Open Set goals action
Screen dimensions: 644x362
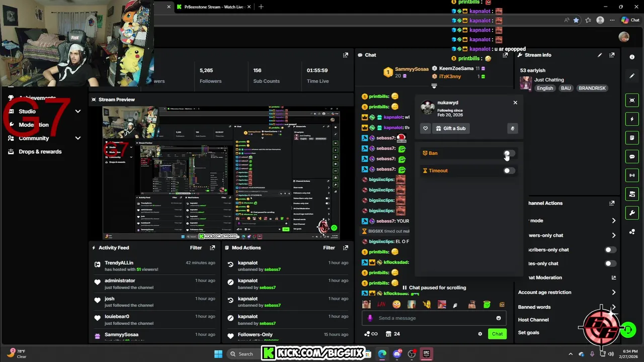click(x=528, y=332)
